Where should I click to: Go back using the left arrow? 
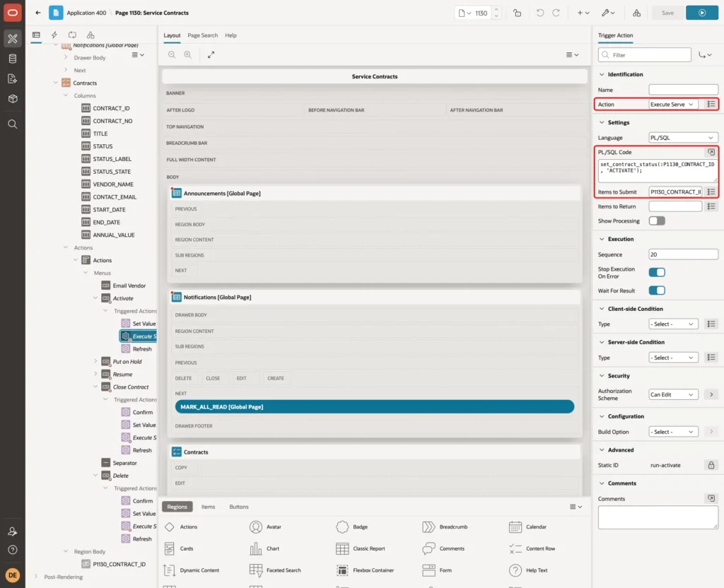click(38, 13)
